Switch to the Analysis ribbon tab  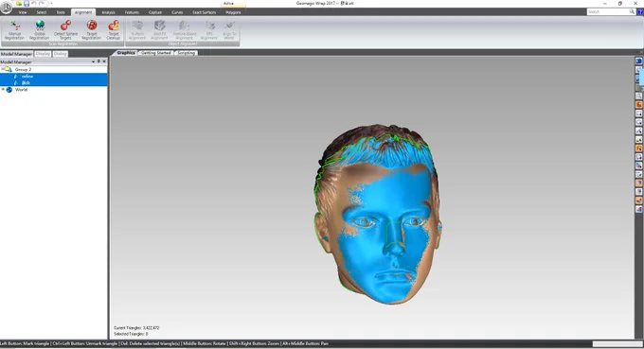(108, 12)
